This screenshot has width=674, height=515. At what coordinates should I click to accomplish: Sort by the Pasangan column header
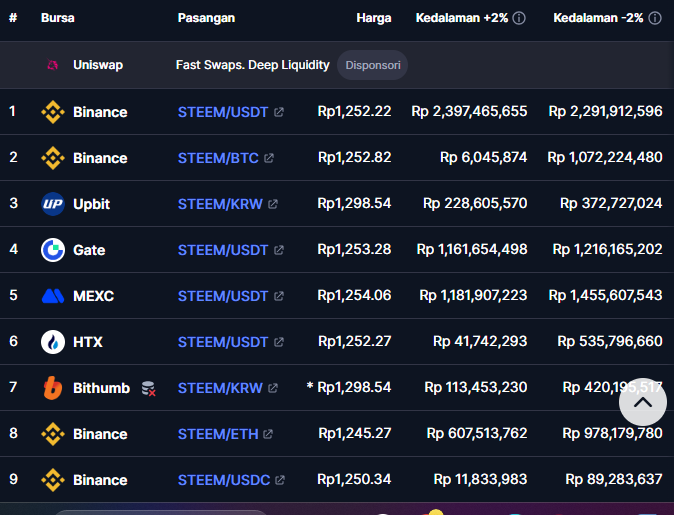tap(207, 18)
